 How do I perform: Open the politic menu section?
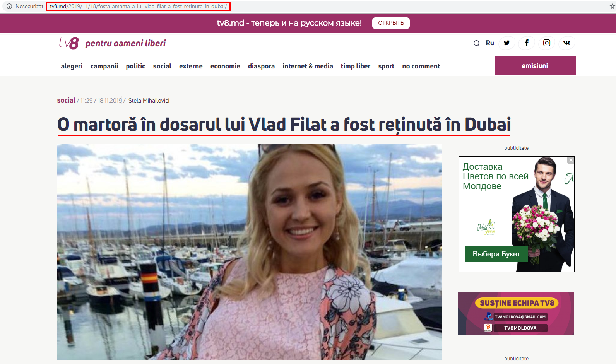tap(135, 66)
